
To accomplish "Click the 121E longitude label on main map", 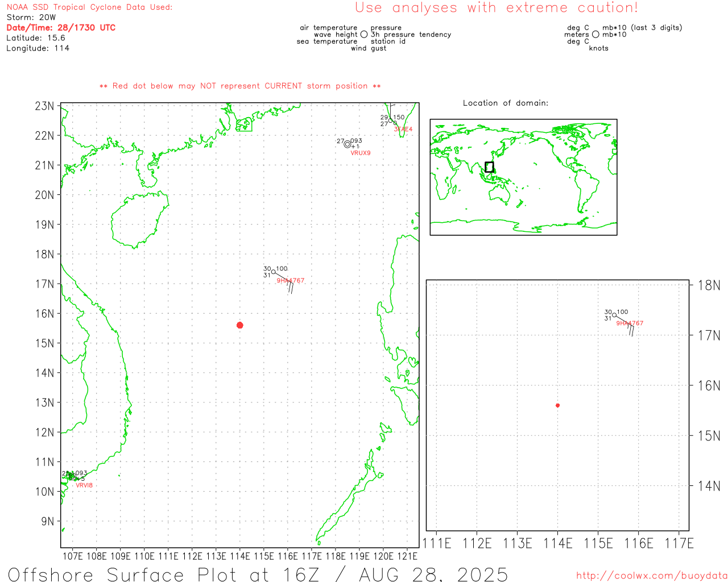I will tap(407, 556).
